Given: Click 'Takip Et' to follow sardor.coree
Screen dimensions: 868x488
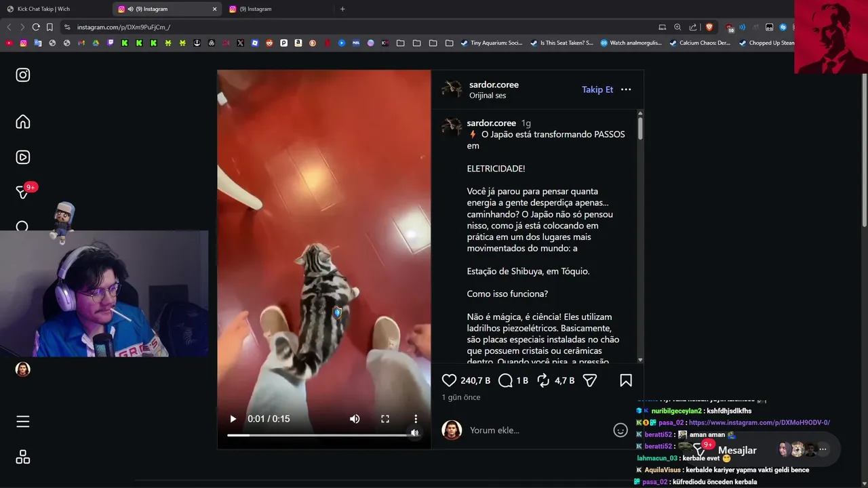Looking at the screenshot, I should 597,89.
